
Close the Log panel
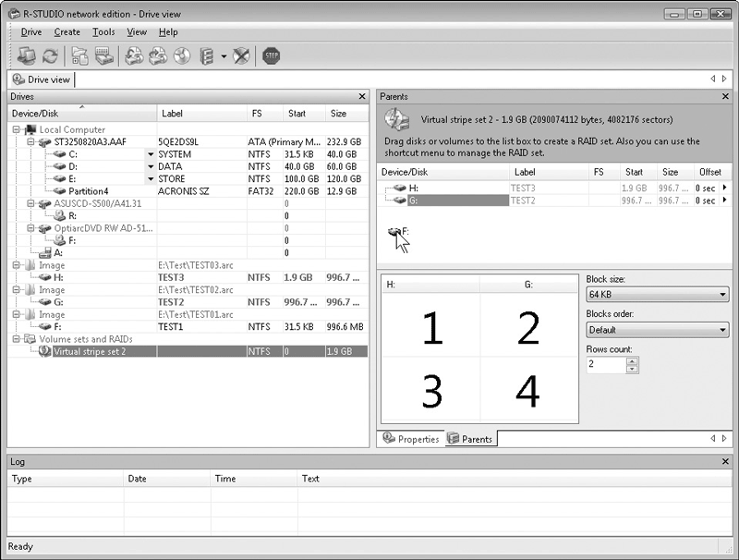click(725, 461)
